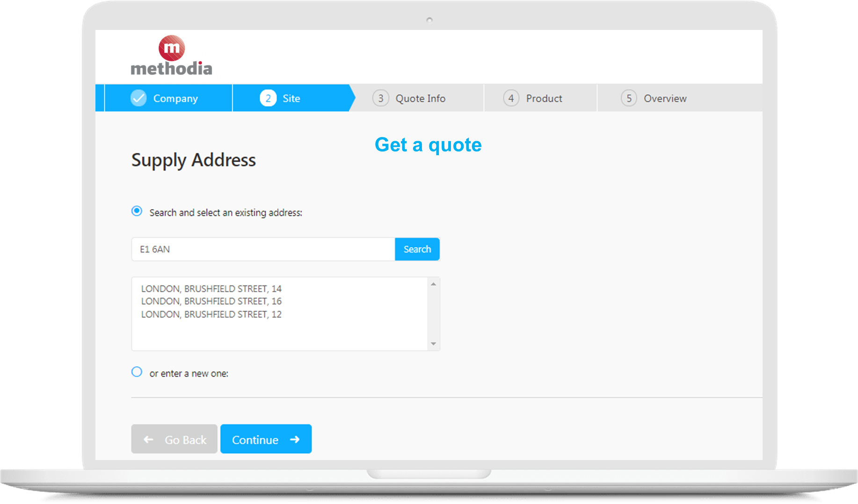Select the "Search and select an existing address" radio button
The image size is (858, 504).
136,211
